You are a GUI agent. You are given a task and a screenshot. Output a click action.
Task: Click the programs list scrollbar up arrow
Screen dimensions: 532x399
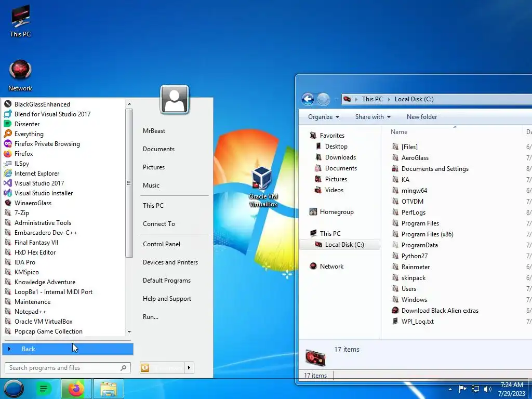tap(129, 104)
